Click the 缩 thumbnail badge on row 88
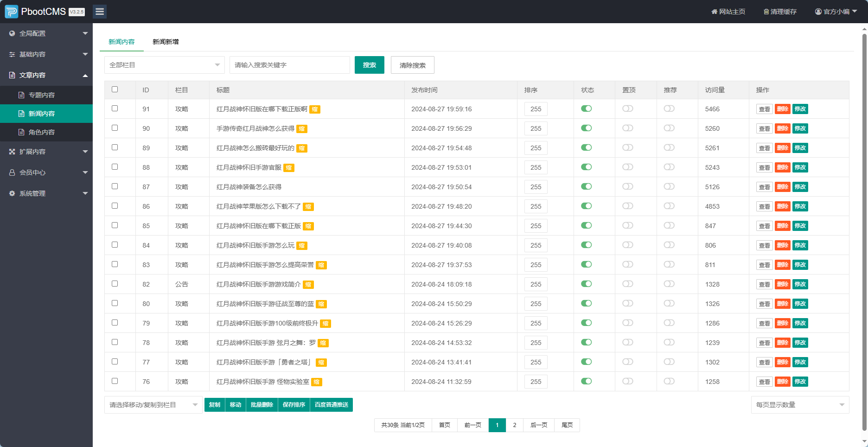The height and width of the screenshot is (447, 868). point(289,168)
